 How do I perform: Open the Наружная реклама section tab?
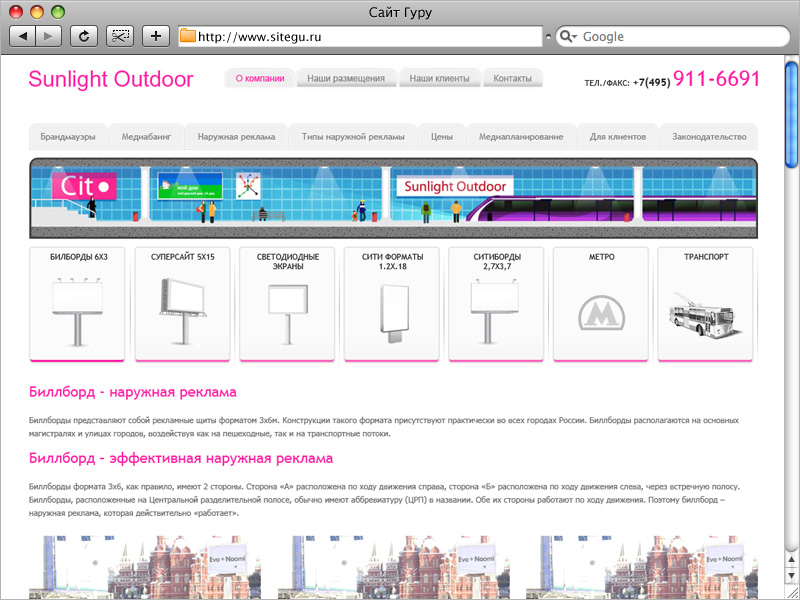tap(236, 137)
